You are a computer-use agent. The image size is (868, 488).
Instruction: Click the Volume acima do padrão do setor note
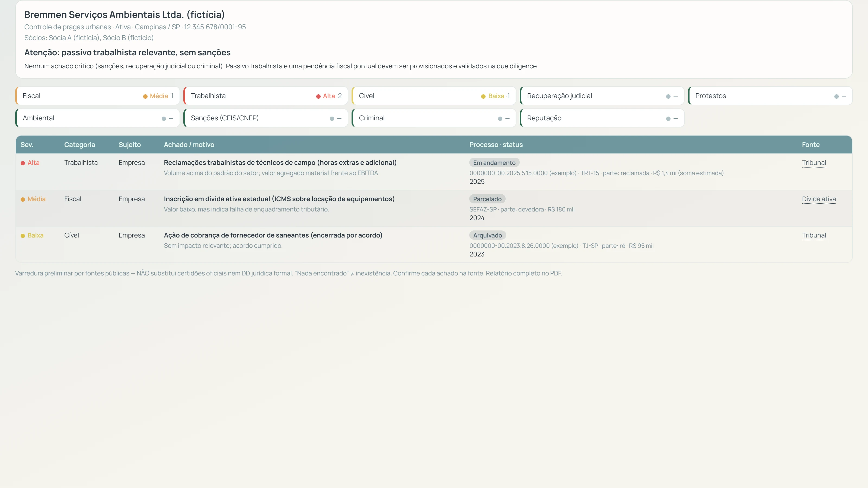[x=272, y=173]
